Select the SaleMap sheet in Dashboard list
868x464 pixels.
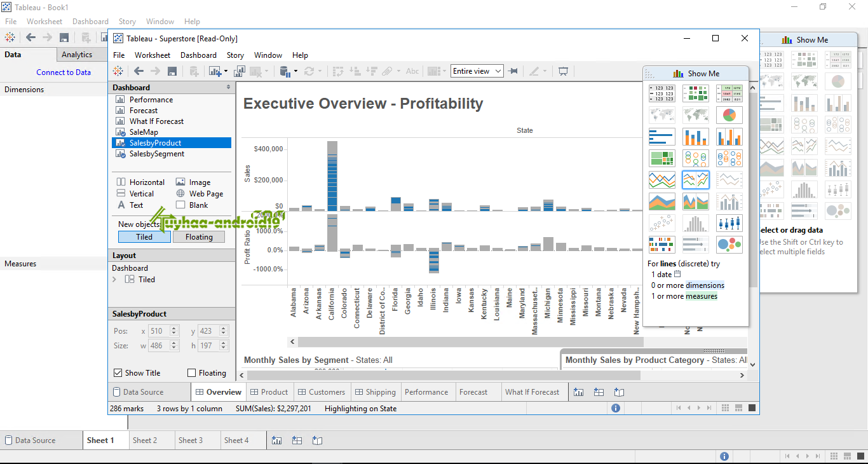pyautogui.click(x=144, y=132)
